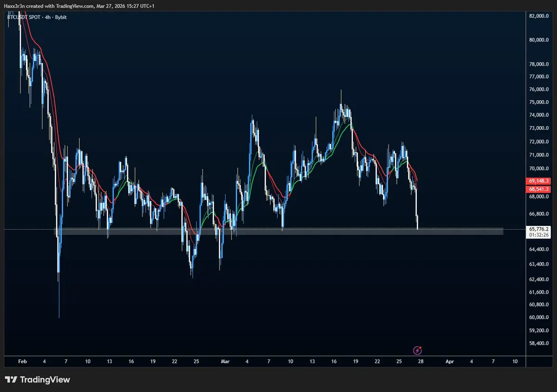
Task: Click the 59,200.0 price axis label
Action: tap(538, 331)
